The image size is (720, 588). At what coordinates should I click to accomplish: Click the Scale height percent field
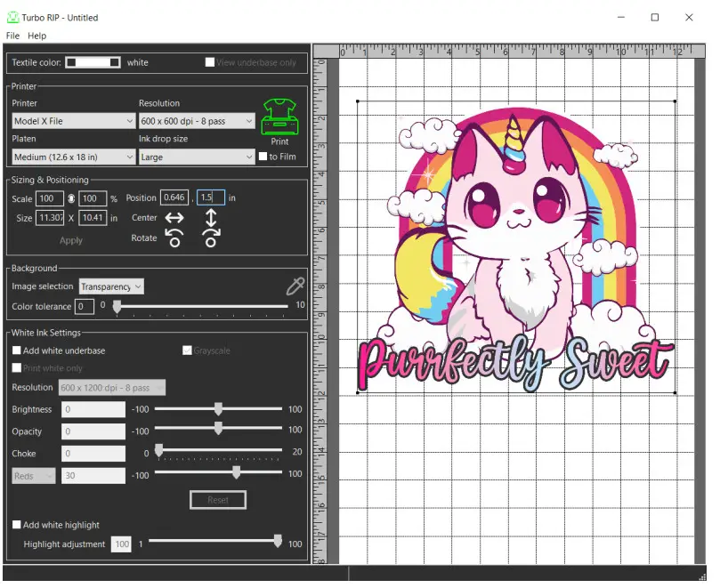coord(93,198)
